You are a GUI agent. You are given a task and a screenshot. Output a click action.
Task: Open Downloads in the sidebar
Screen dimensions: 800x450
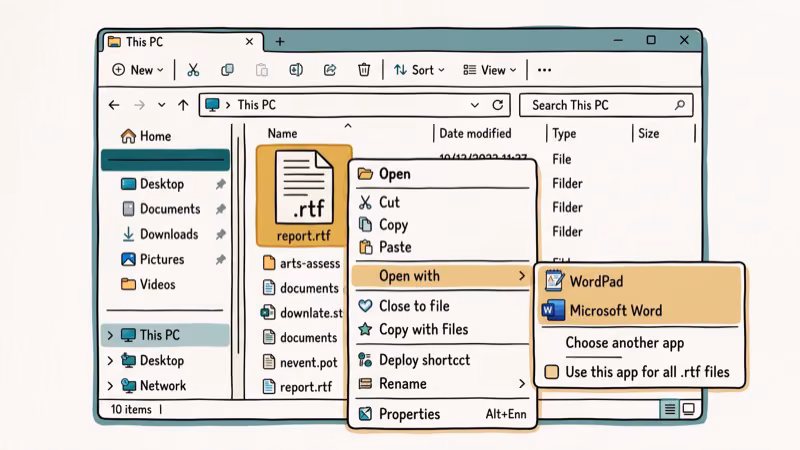159,234
